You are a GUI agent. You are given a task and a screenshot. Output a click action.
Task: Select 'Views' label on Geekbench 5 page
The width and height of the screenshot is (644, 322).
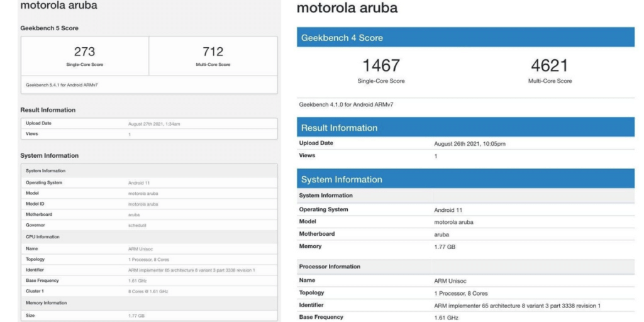click(31, 134)
